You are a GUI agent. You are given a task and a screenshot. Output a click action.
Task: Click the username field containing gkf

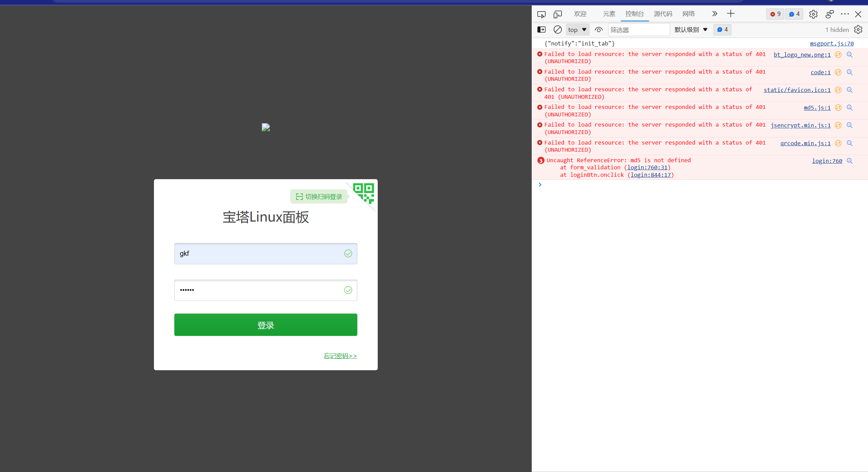pyautogui.click(x=265, y=253)
